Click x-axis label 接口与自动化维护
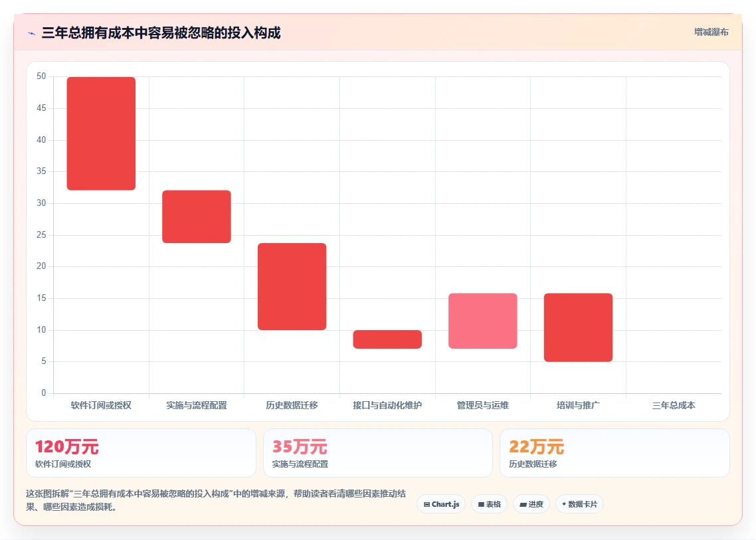The width and height of the screenshot is (756, 540). pos(387,405)
